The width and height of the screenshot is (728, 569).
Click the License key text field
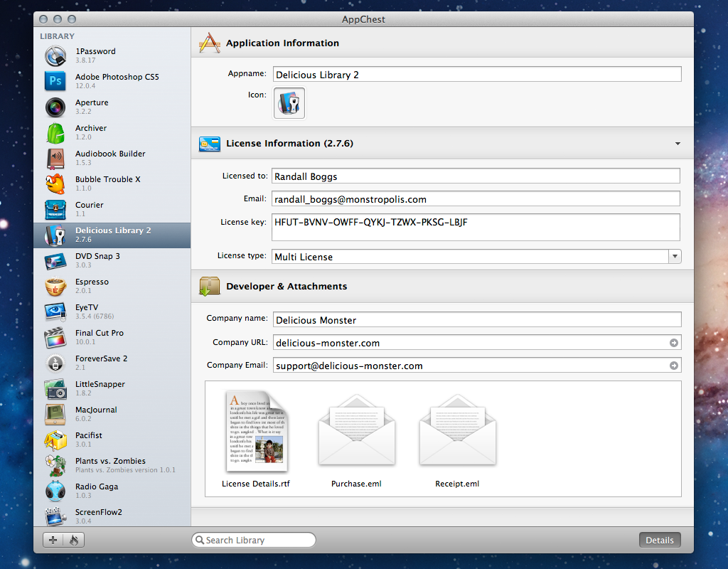click(476, 227)
